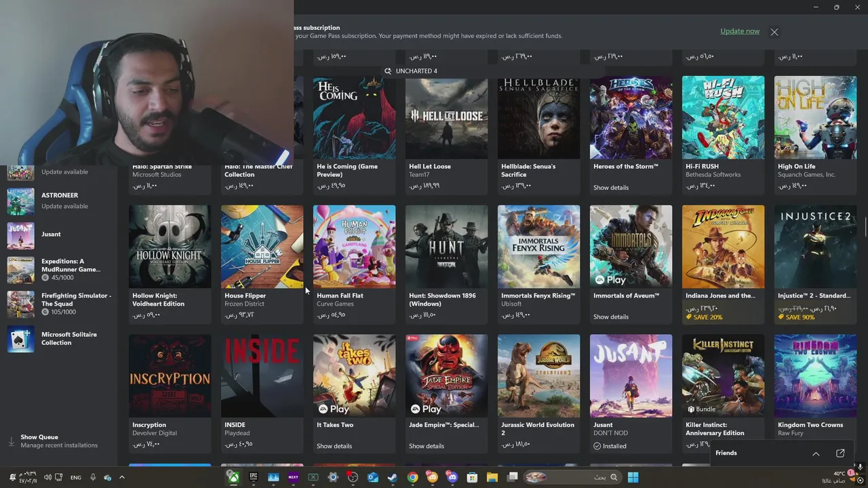The height and width of the screenshot is (488, 868).
Task: Click the 105/1000 gamerscore under Firefighting Simulator
Action: point(58,312)
